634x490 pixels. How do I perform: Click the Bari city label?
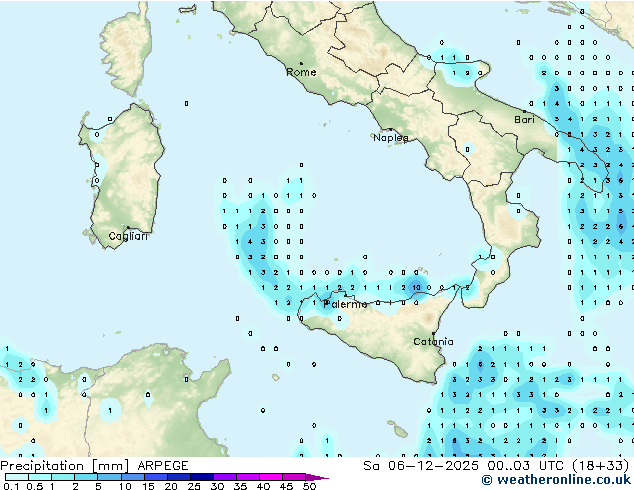click(524, 119)
